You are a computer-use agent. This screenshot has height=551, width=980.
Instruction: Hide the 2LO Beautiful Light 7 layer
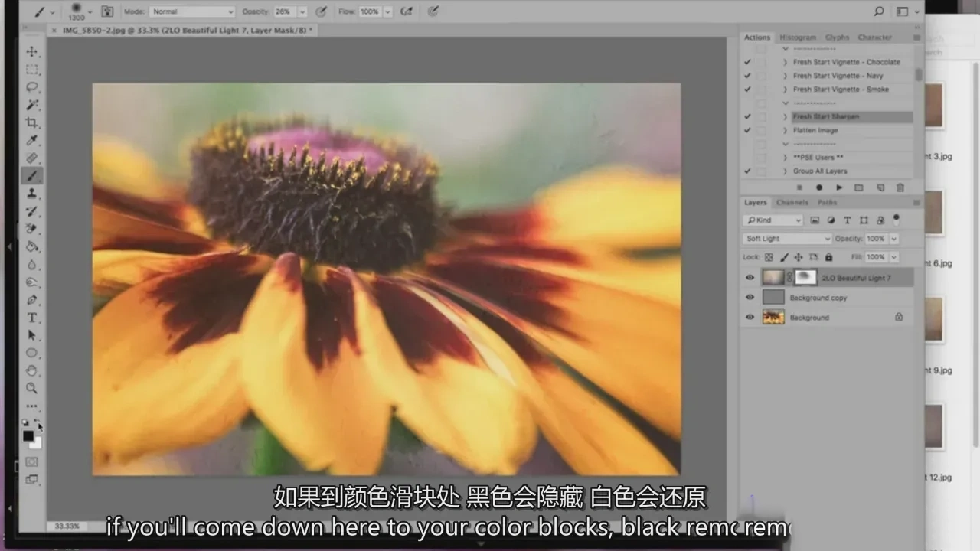point(750,278)
